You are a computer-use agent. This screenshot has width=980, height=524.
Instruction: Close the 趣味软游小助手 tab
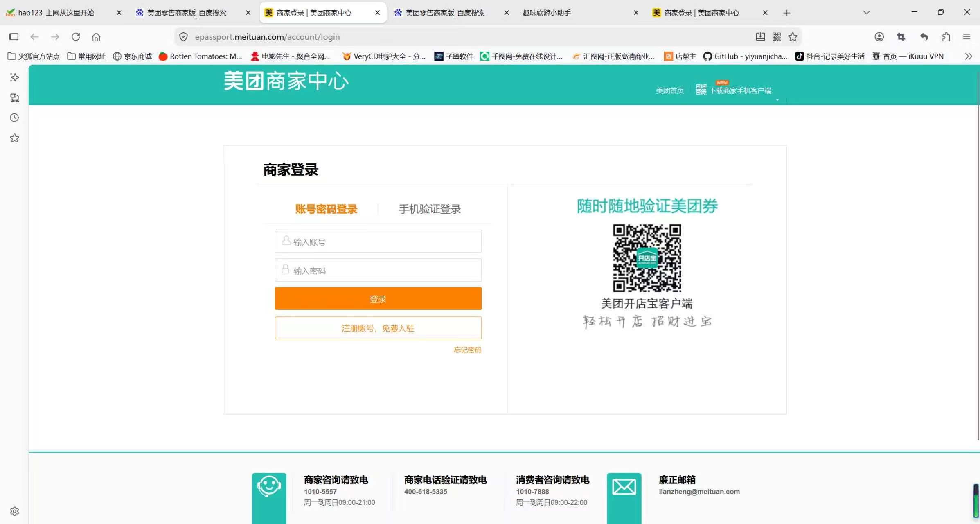pos(636,13)
